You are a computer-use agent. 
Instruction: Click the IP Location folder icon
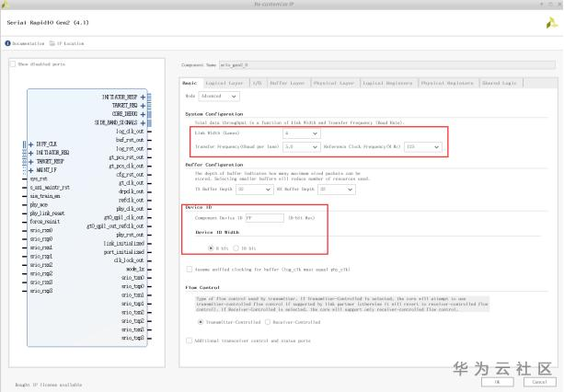tap(52, 43)
